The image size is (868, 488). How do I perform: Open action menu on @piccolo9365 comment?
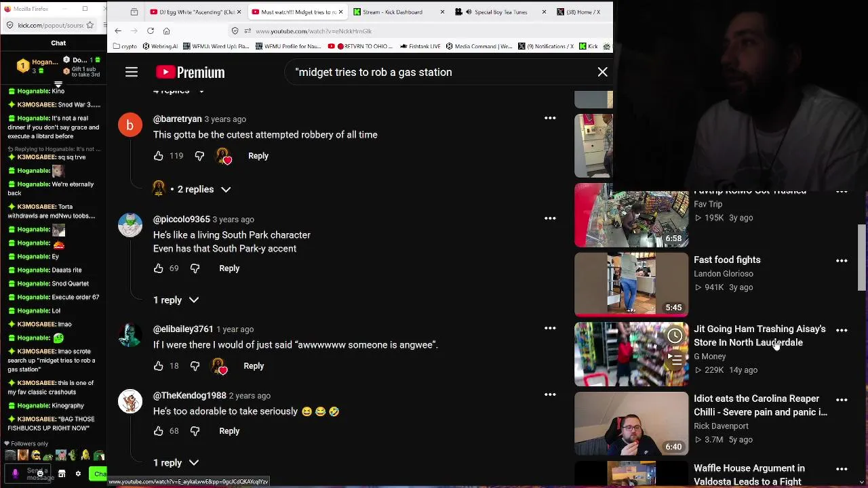click(x=550, y=218)
